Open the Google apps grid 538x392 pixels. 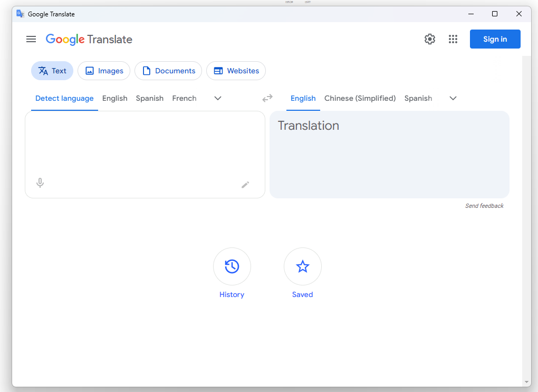click(453, 39)
